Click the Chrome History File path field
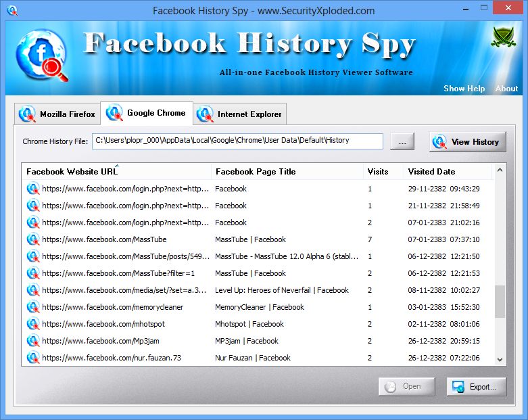The width and height of the screenshot is (528, 420). pyautogui.click(x=237, y=141)
